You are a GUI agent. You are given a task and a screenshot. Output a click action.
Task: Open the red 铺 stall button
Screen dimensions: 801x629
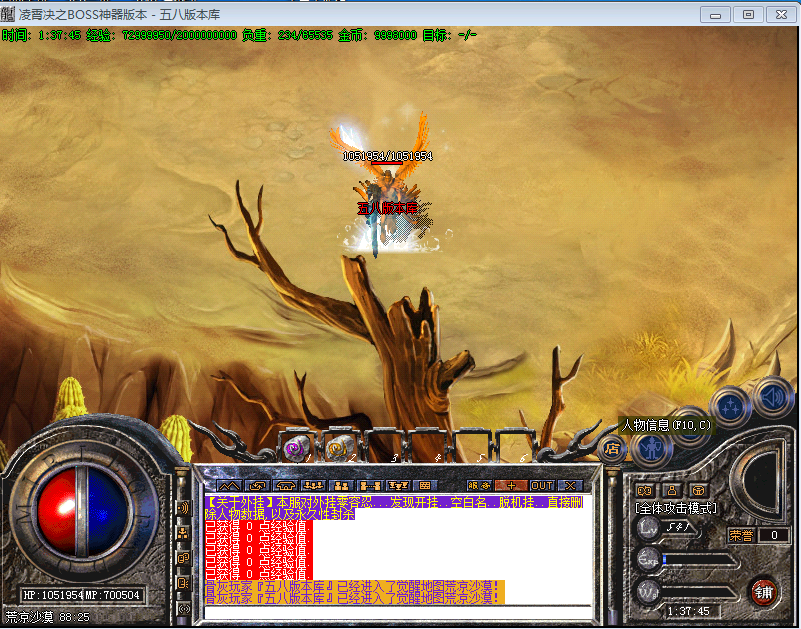tap(764, 593)
